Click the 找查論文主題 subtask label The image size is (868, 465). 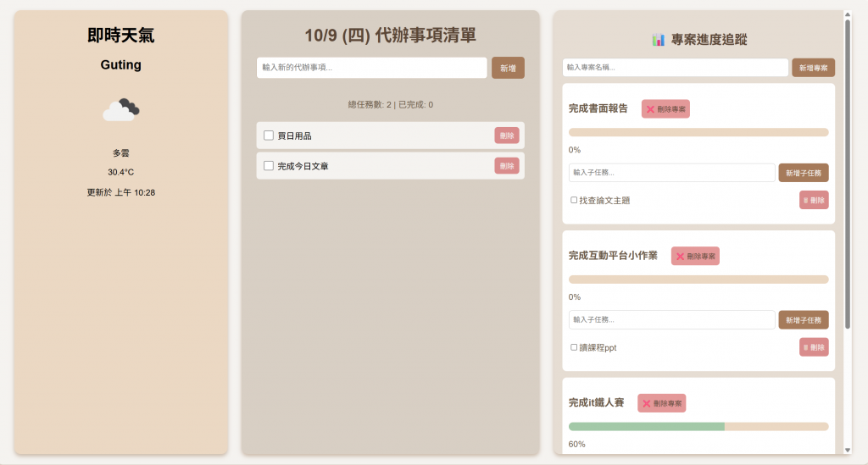tap(604, 201)
